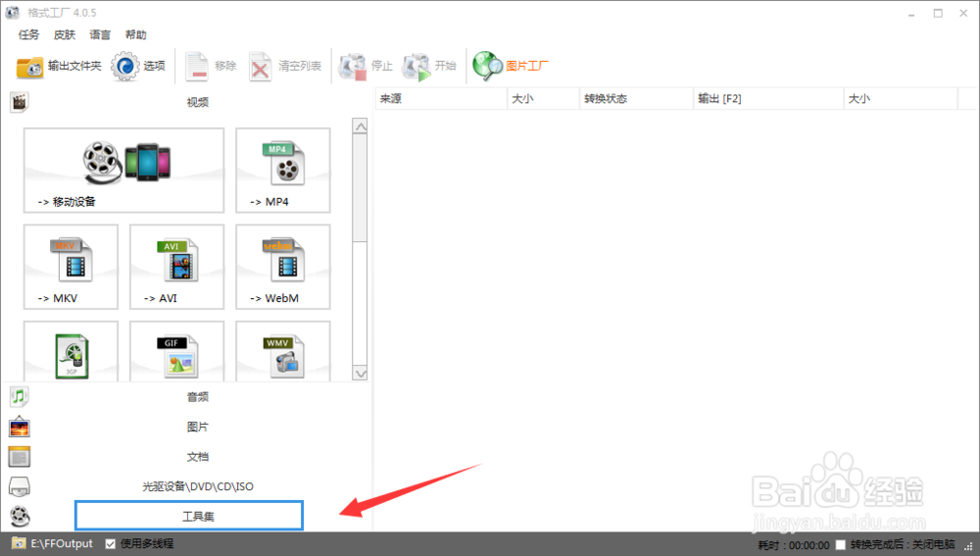Viewport: 980px width, 556px height.
Task: Select the -> WebM conversion tile
Action: [283, 267]
